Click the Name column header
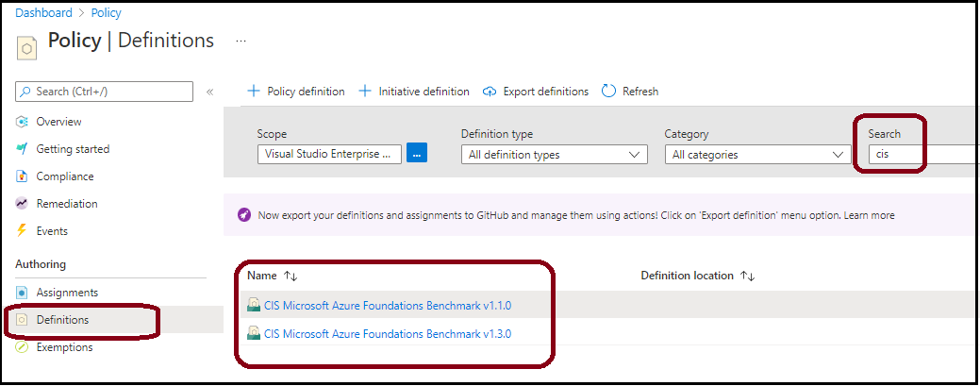This screenshot has width=980, height=386. [x=262, y=276]
